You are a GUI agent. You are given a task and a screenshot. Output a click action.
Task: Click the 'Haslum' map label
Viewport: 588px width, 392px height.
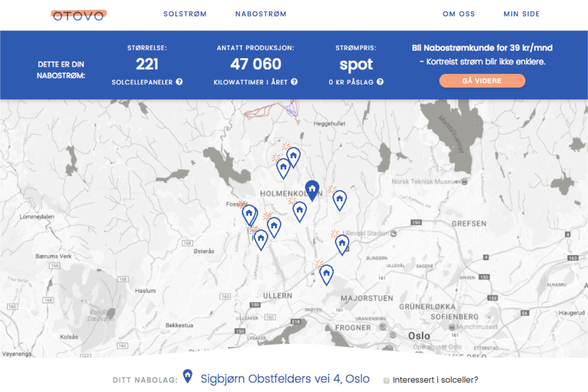[x=145, y=291]
